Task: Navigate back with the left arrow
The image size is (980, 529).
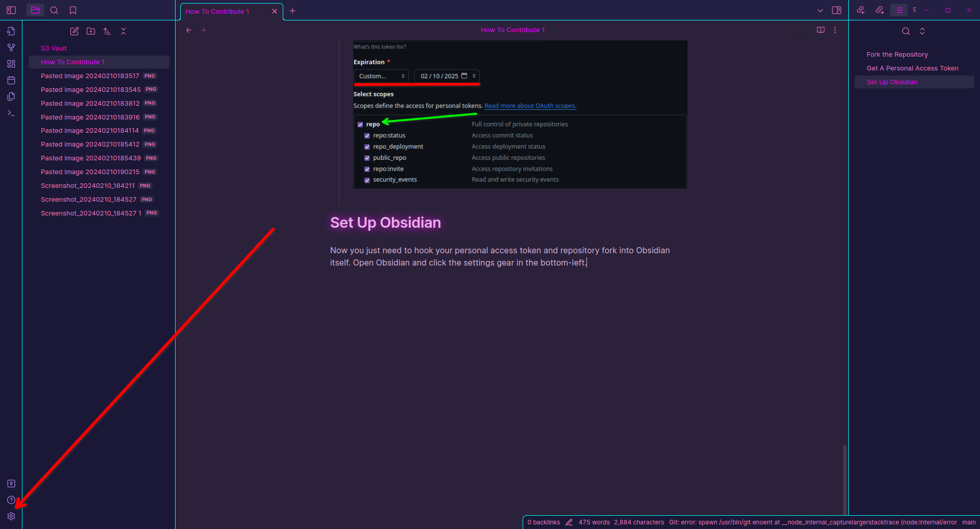Action: [x=189, y=30]
